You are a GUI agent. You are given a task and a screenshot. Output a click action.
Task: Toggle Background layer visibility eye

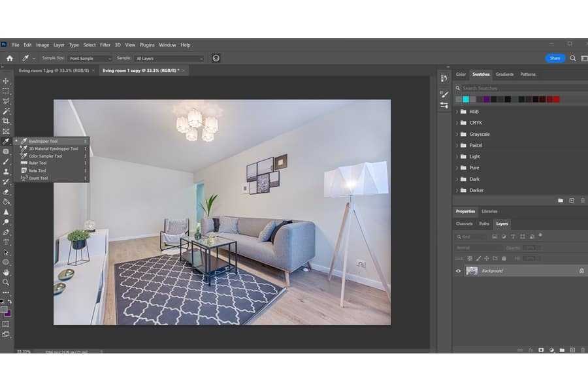pyautogui.click(x=458, y=271)
